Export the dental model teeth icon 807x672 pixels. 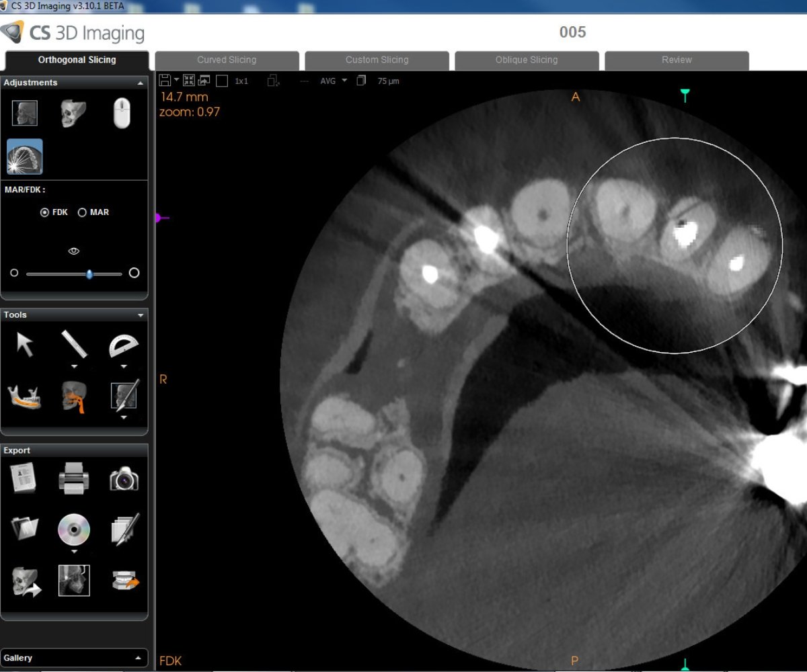point(125,581)
